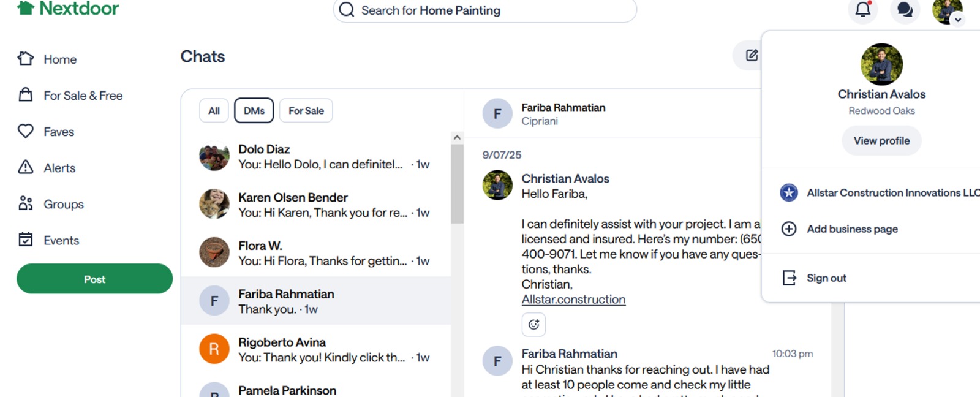Filter chats by For Sale
Viewport: 980px width, 397px height.
coord(306,111)
